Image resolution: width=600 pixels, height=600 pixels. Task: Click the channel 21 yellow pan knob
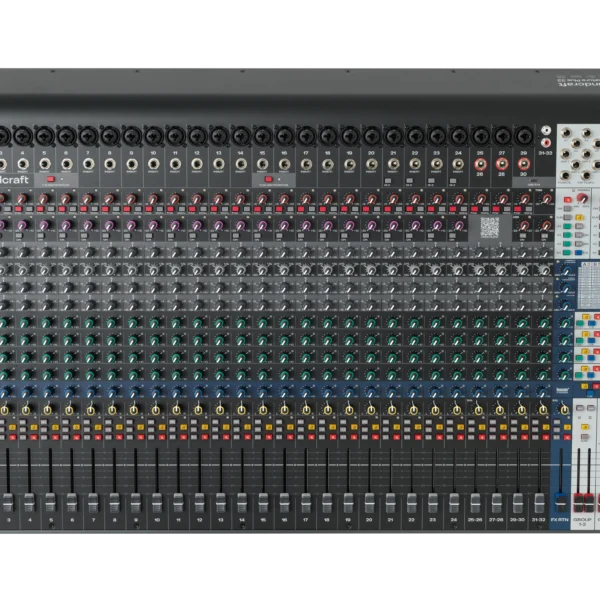(x=392, y=411)
